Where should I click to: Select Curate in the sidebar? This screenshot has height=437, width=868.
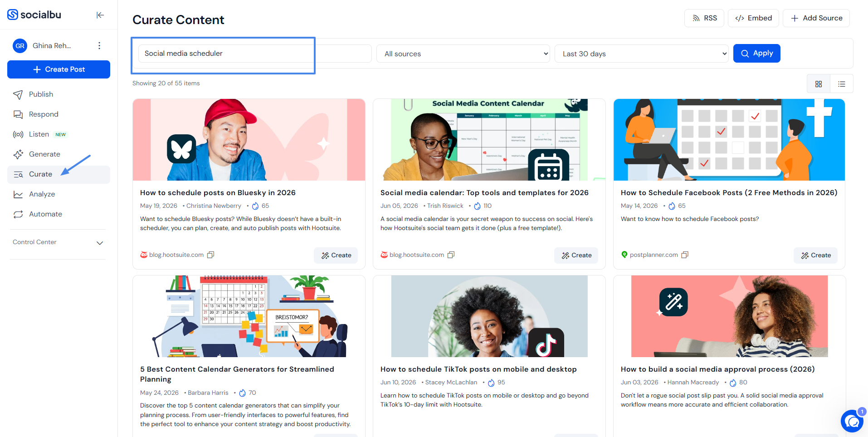click(x=59, y=174)
